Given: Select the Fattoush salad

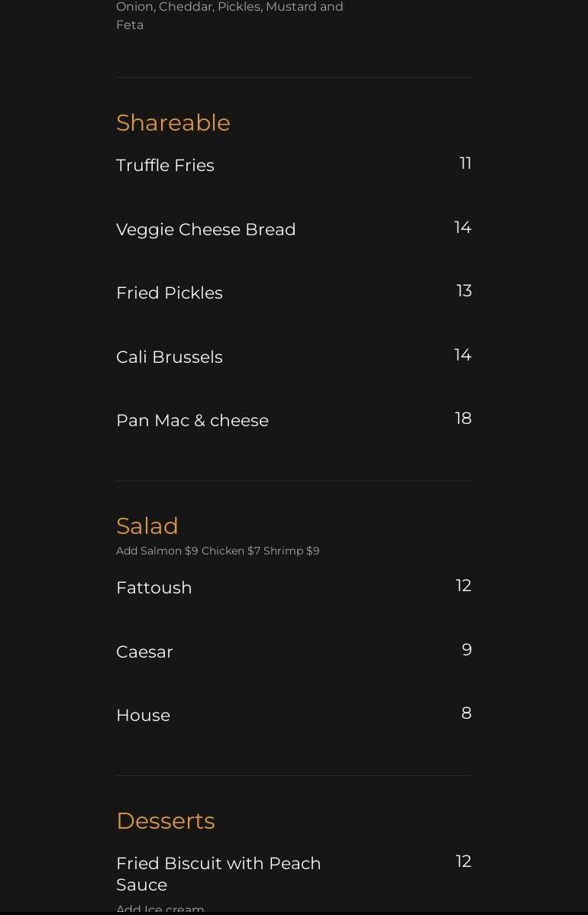Looking at the screenshot, I should (153, 587).
